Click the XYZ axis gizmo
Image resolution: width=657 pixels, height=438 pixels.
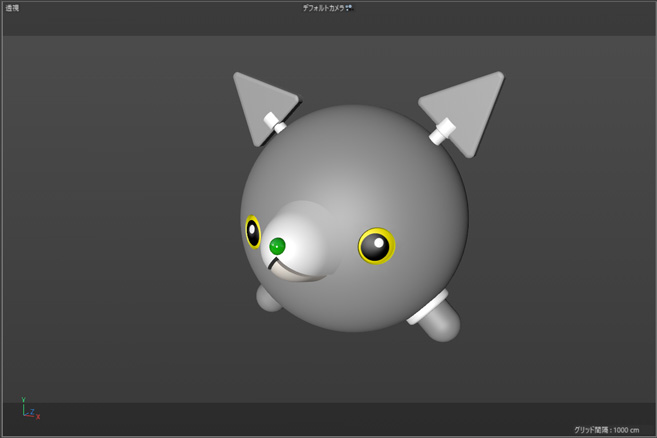point(29,410)
